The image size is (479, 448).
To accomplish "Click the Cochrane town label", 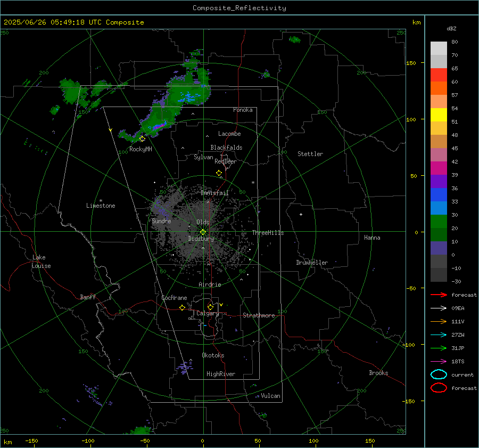I will pos(174,298).
